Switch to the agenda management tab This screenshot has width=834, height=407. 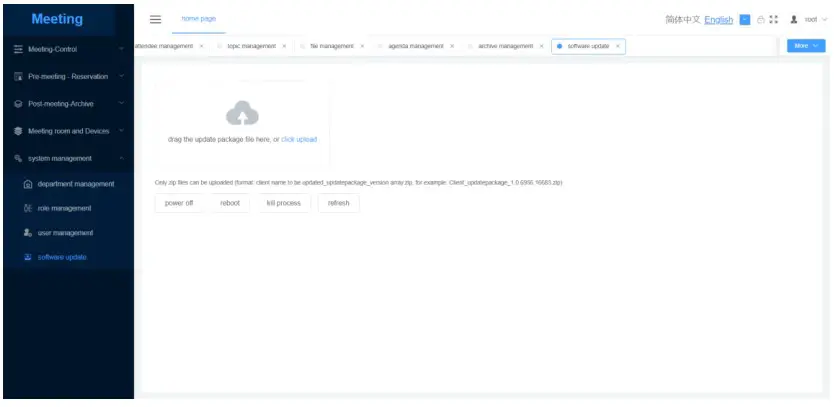(x=416, y=46)
